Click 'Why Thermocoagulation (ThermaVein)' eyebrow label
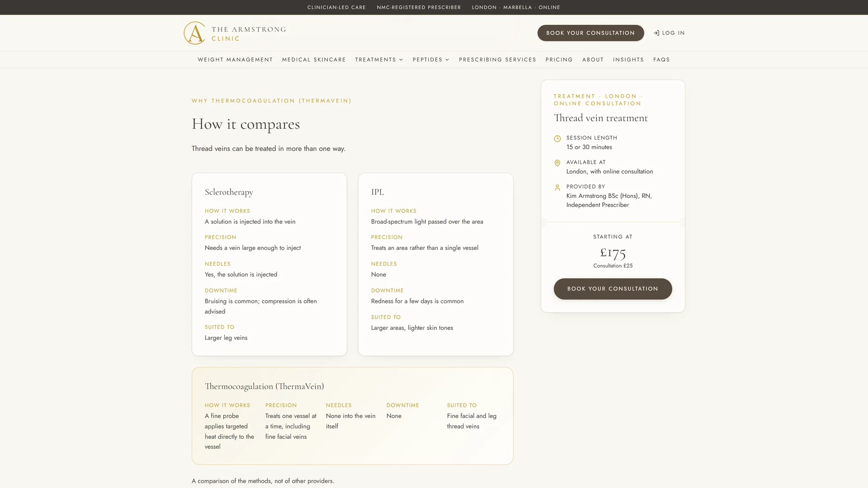 271,101
